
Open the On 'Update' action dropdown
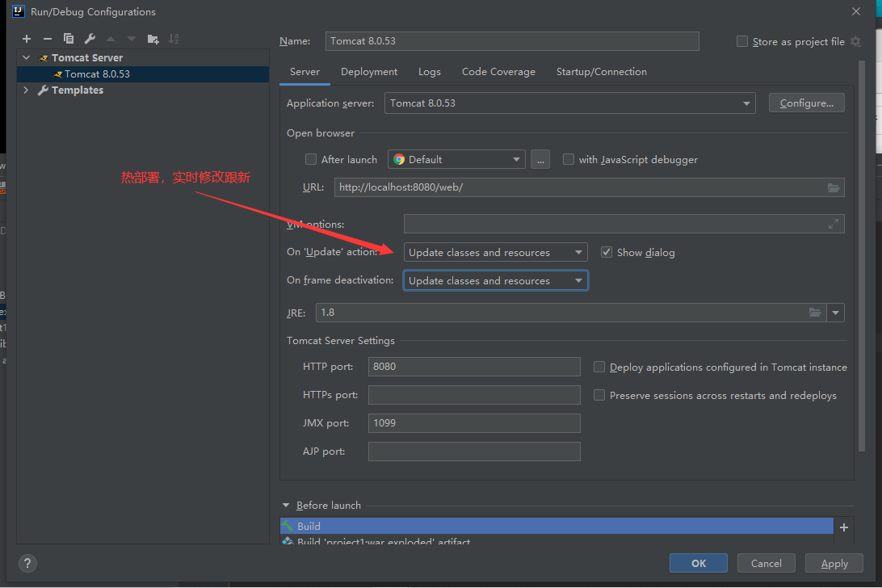pos(496,252)
